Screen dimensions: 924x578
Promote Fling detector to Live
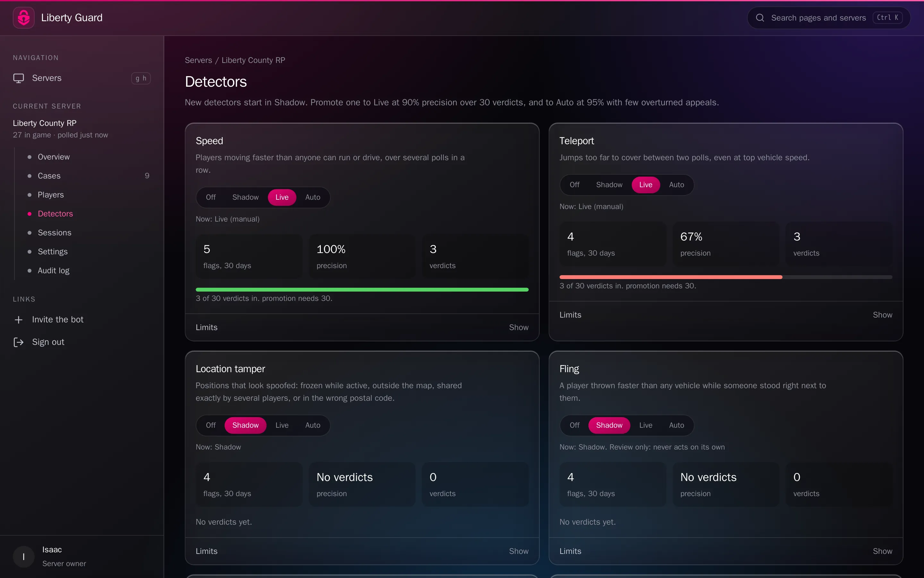[646, 425]
